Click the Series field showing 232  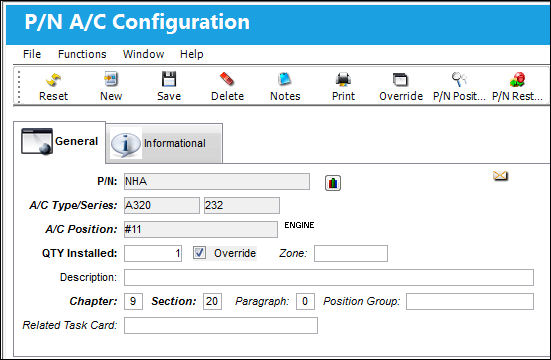click(242, 205)
